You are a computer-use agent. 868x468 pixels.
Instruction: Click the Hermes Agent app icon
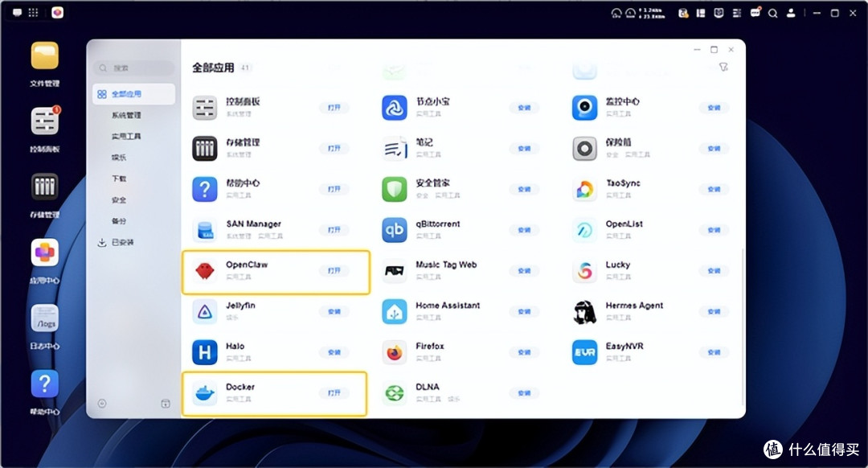[584, 312]
